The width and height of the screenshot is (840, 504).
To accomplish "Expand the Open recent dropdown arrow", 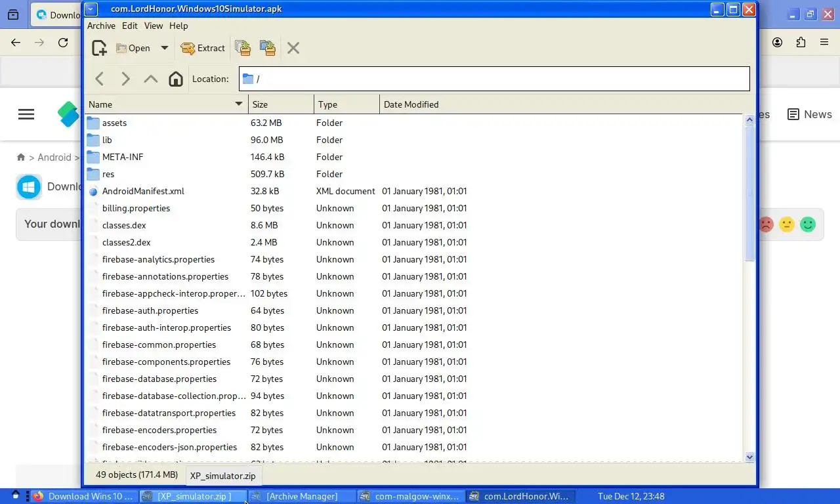I will [x=165, y=48].
